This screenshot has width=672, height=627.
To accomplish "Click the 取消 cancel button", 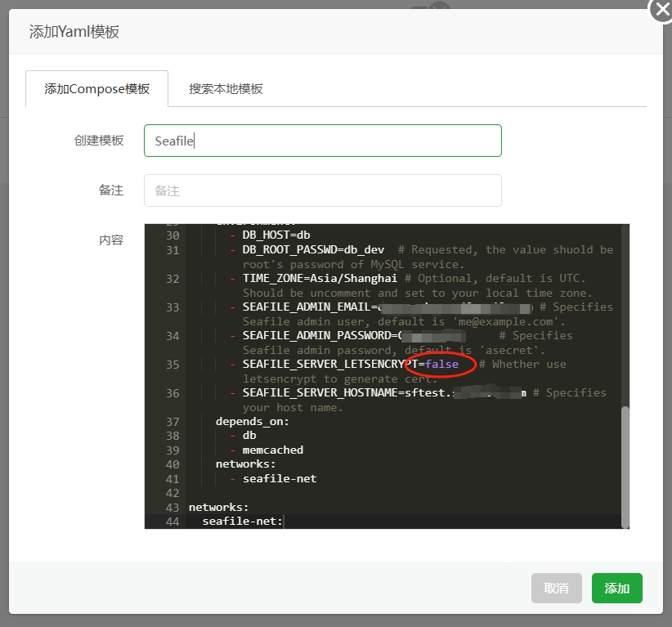I will click(x=556, y=588).
